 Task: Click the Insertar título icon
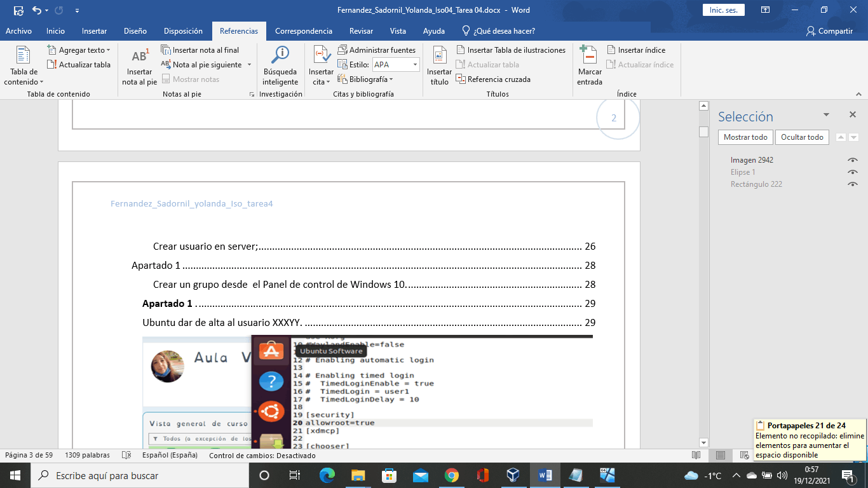[x=439, y=66]
